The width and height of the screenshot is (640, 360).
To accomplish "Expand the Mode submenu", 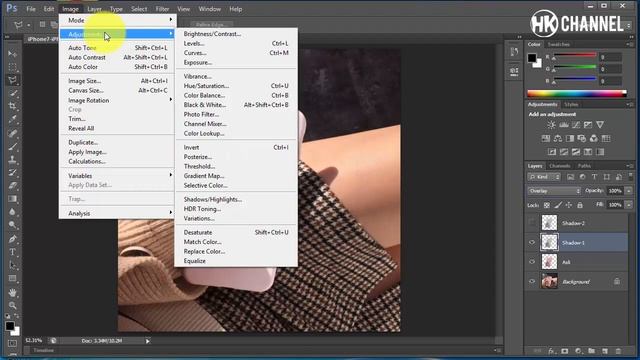I will pyautogui.click(x=118, y=20).
